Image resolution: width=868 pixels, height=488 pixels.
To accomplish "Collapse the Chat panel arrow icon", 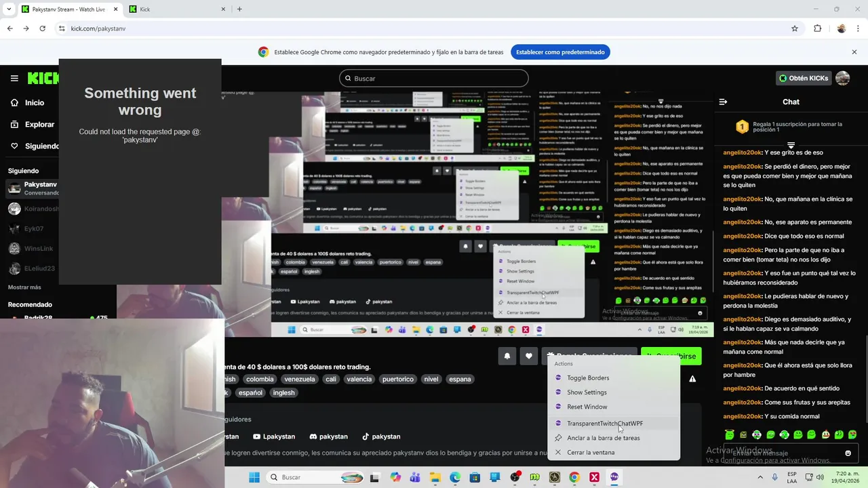I will click(x=723, y=102).
